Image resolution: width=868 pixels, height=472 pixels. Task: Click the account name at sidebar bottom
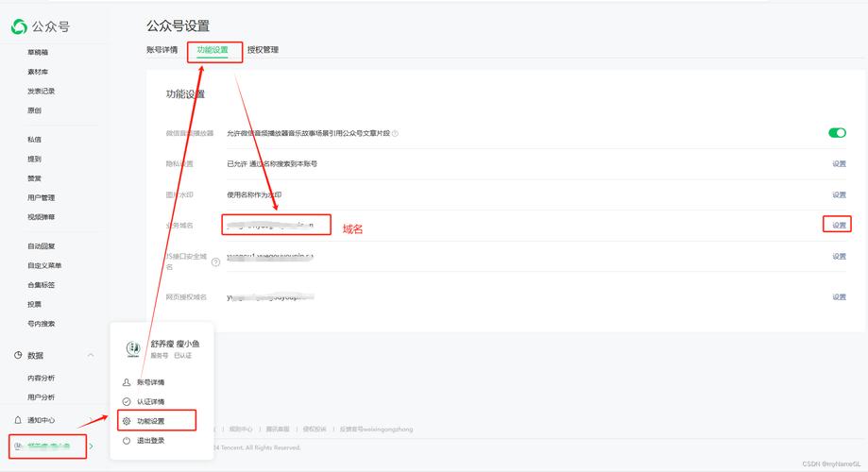(49, 446)
